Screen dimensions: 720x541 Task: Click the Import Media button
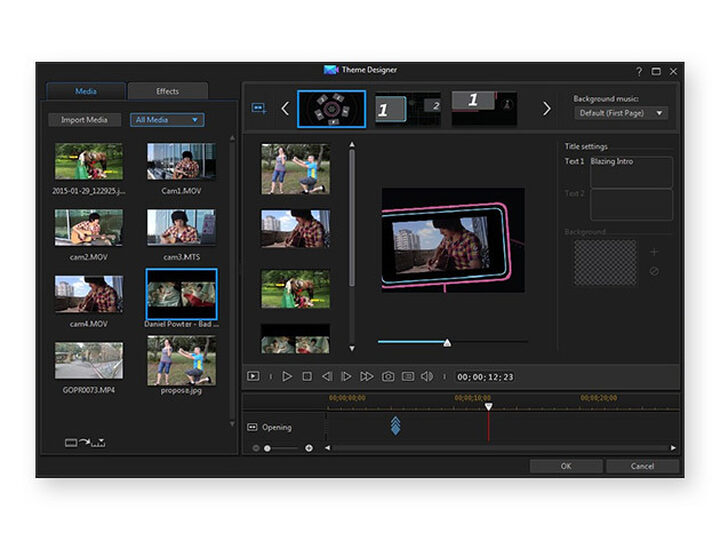pyautogui.click(x=84, y=120)
